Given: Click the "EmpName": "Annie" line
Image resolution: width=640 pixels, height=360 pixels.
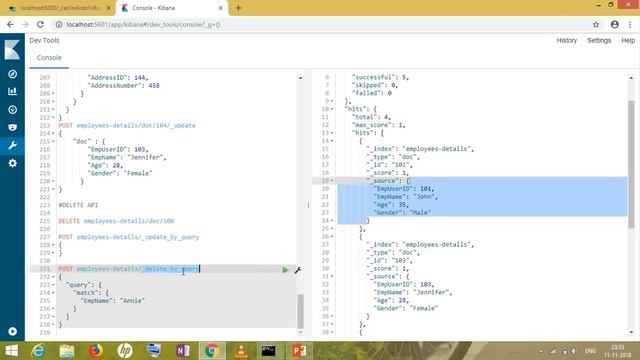Looking at the screenshot, I should coord(112,301).
